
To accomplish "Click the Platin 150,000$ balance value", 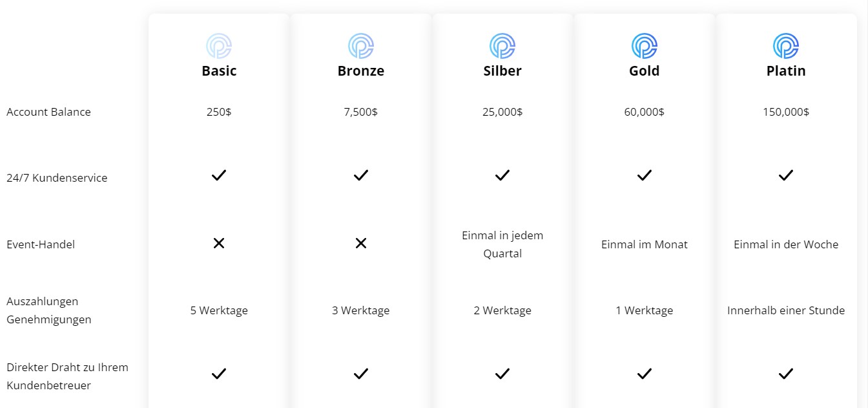I will point(786,112).
